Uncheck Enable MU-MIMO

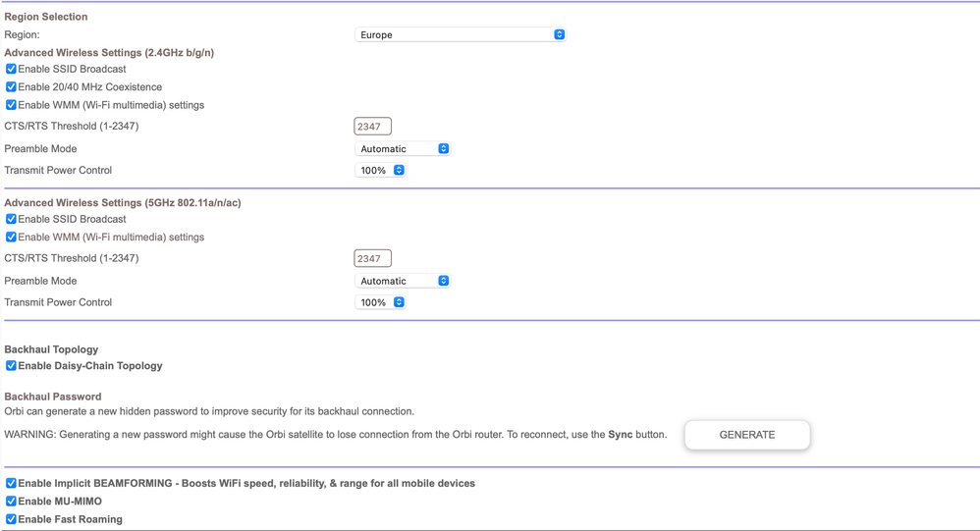tap(11, 502)
